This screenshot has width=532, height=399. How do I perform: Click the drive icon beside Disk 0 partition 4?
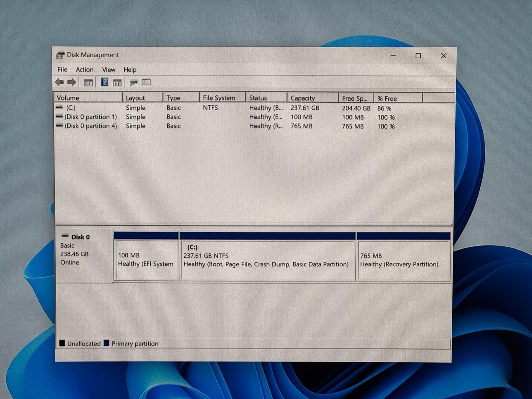point(59,126)
